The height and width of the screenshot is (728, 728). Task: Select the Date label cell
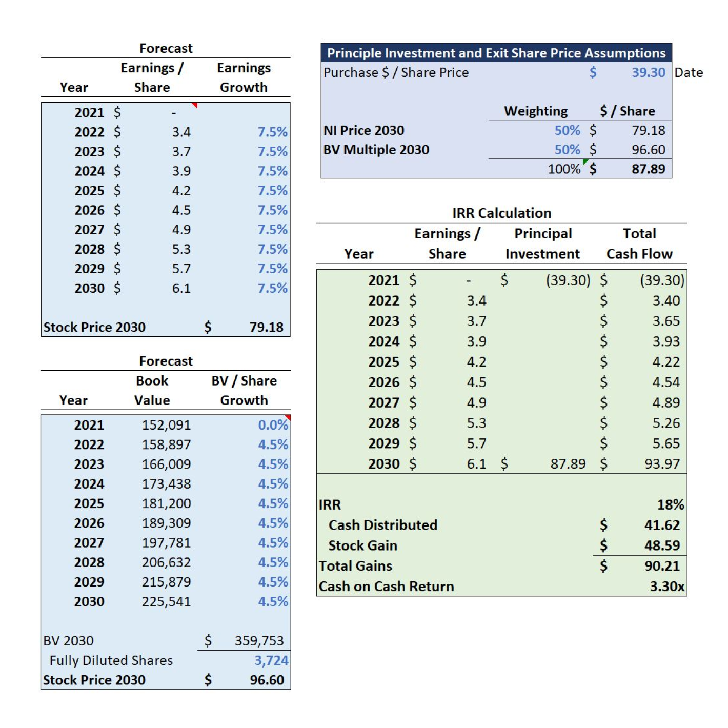click(689, 72)
